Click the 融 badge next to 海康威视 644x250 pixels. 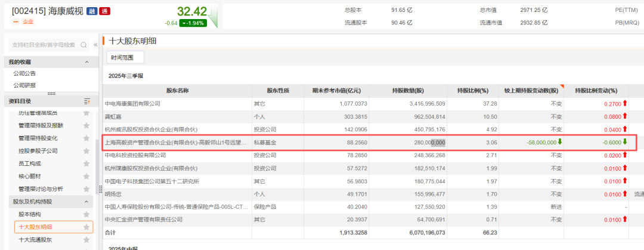pyautogui.click(x=91, y=11)
